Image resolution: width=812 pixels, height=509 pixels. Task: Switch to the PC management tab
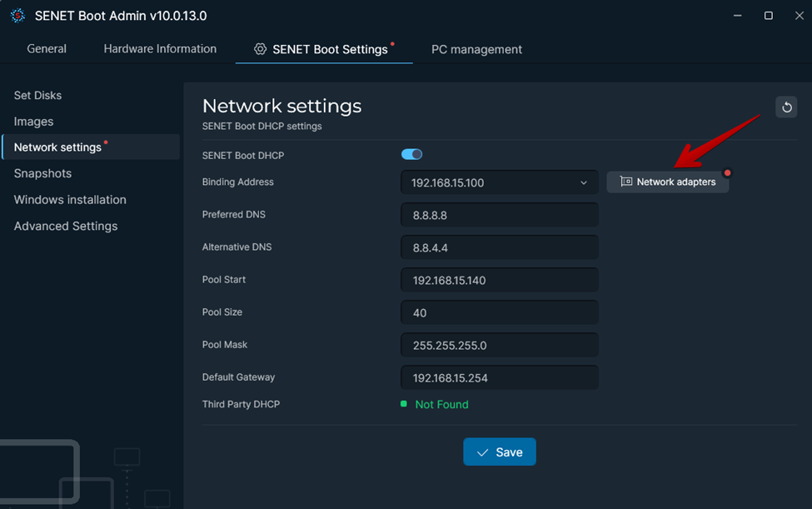click(476, 49)
